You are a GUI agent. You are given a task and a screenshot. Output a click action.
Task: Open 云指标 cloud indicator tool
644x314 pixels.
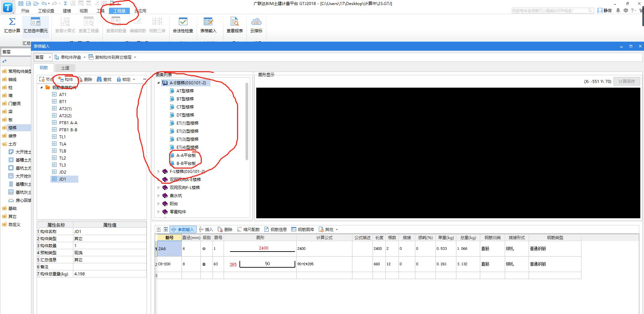[x=256, y=26]
